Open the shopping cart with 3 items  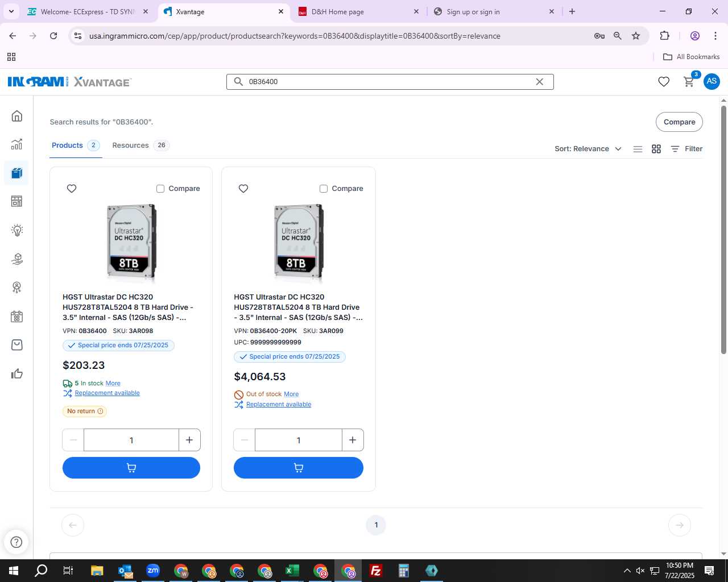pyautogui.click(x=689, y=81)
